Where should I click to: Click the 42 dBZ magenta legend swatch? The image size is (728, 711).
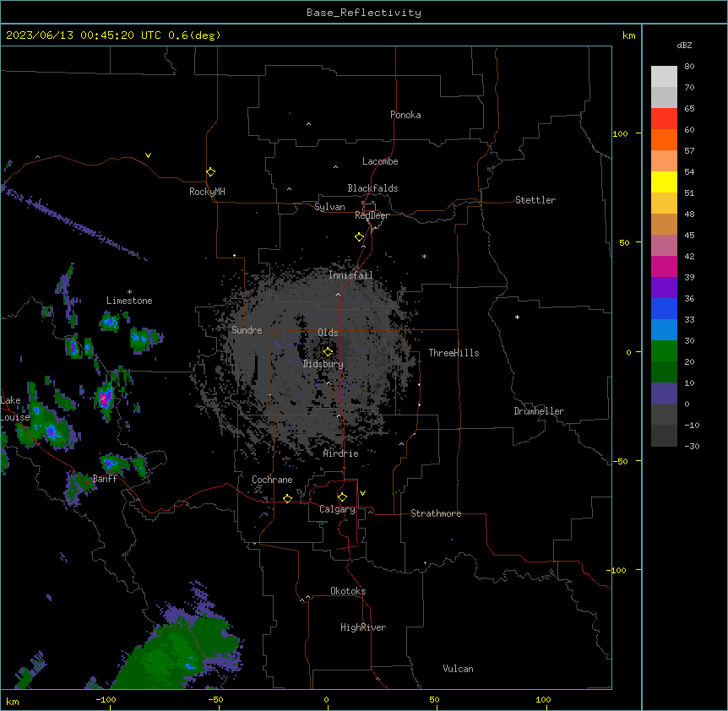pos(664,266)
